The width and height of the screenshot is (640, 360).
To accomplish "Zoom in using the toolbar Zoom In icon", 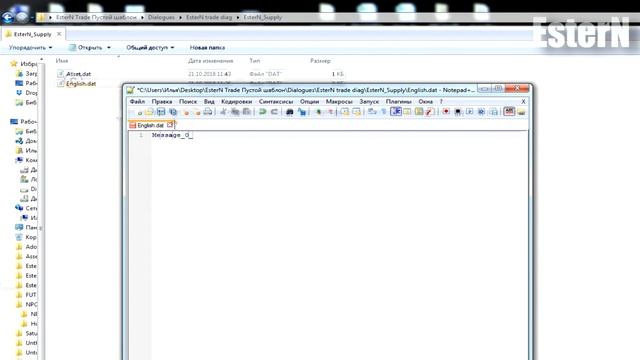I will (318, 111).
